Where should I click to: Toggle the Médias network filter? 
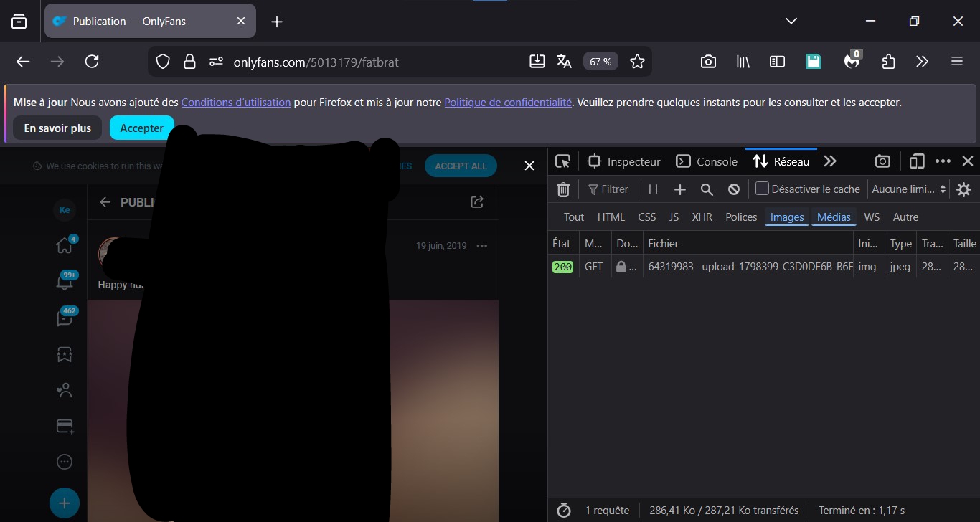(834, 217)
